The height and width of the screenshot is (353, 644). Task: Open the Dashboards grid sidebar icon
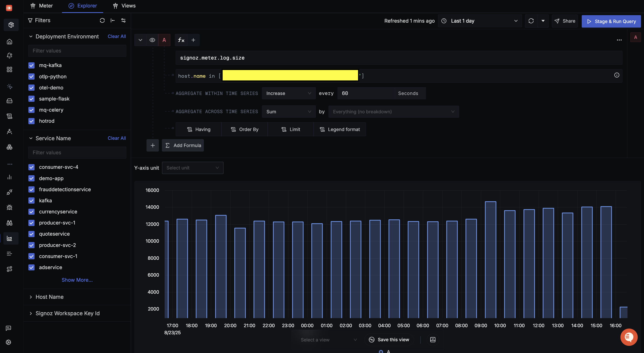[x=10, y=70]
